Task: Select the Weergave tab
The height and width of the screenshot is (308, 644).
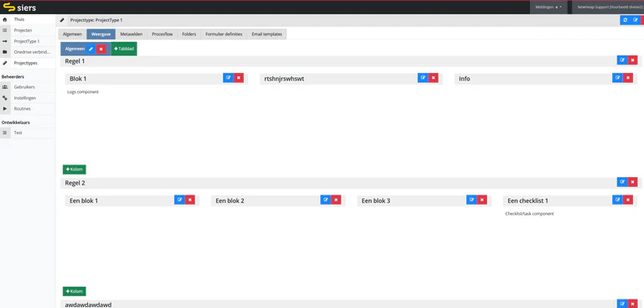Action: pos(101,34)
